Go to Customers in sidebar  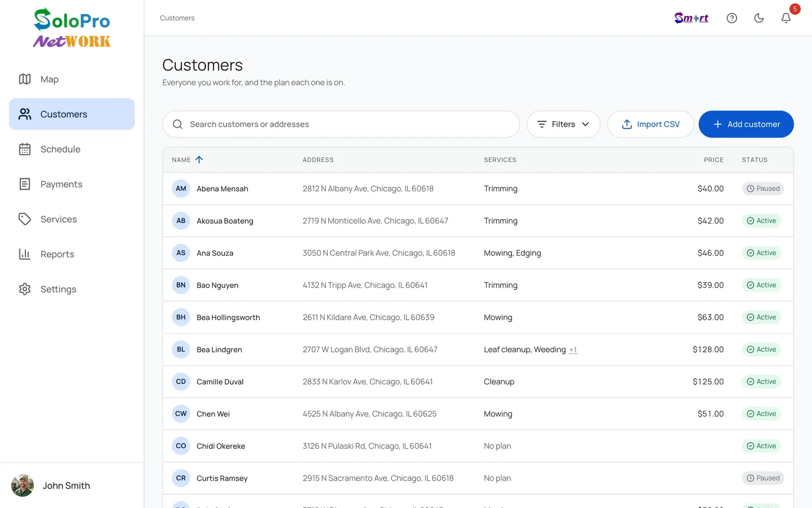coord(72,114)
